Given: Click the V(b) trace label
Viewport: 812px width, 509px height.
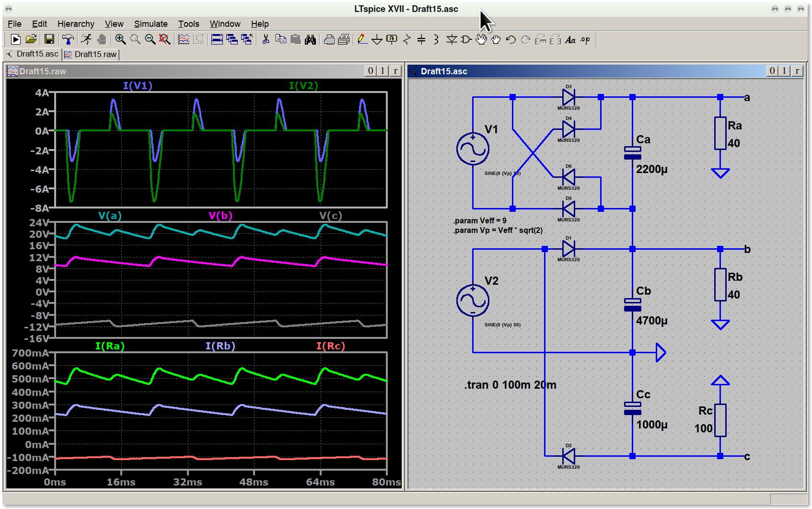Looking at the screenshot, I should (220, 216).
